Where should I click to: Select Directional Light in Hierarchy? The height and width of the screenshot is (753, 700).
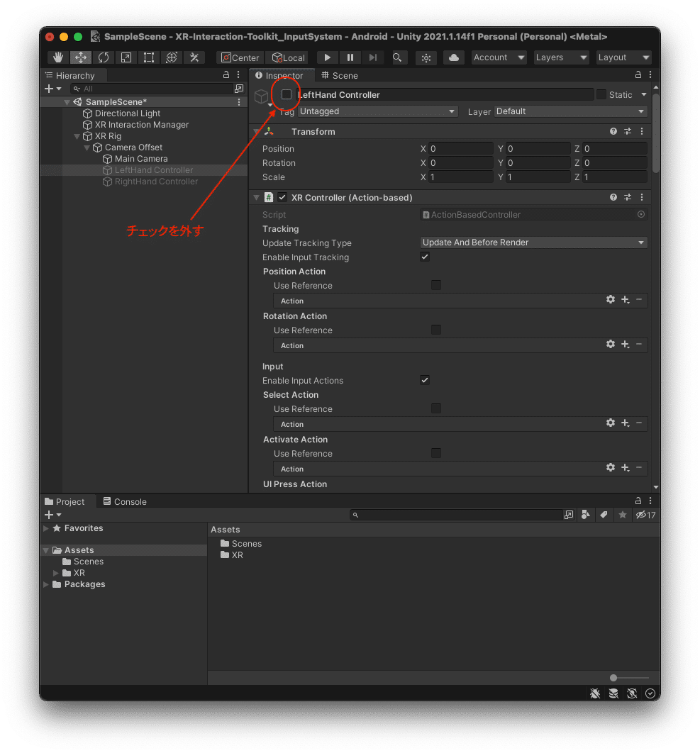[x=128, y=113]
